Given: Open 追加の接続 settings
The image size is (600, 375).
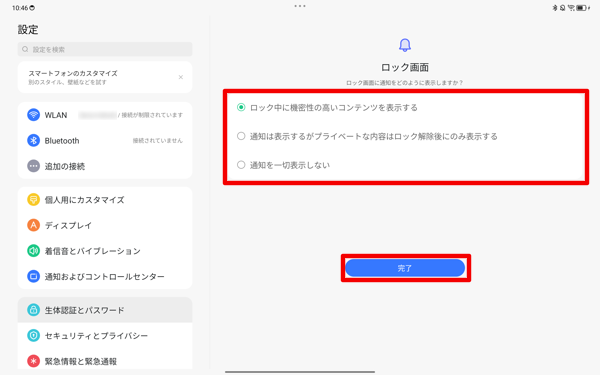Looking at the screenshot, I should [105, 166].
